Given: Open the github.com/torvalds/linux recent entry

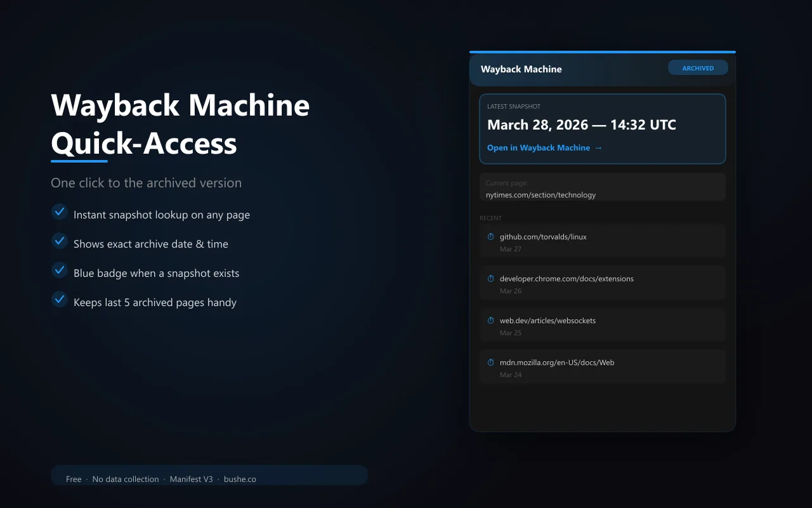Looking at the screenshot, I should [x=603, y=241].
